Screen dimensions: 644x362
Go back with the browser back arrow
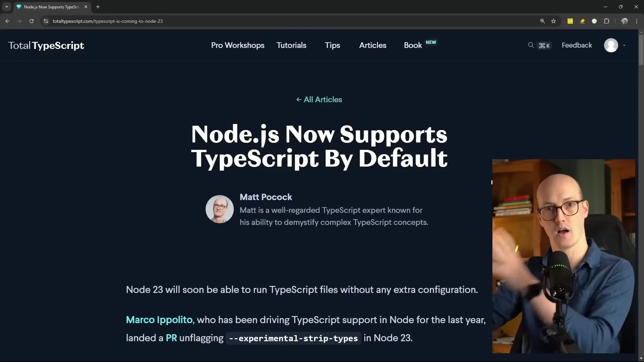click(7, 21)
